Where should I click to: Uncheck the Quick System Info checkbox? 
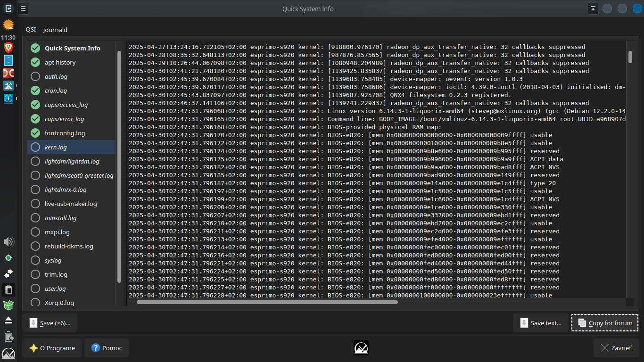point(35,48)
